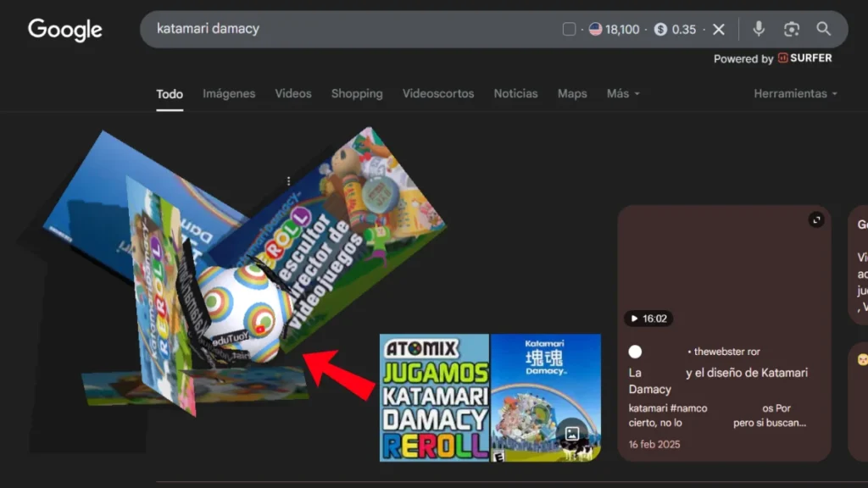
Task: Open the Atomix Jugamos Katamari Damacy Reroll thumbnail
Action: pos(435,398)
